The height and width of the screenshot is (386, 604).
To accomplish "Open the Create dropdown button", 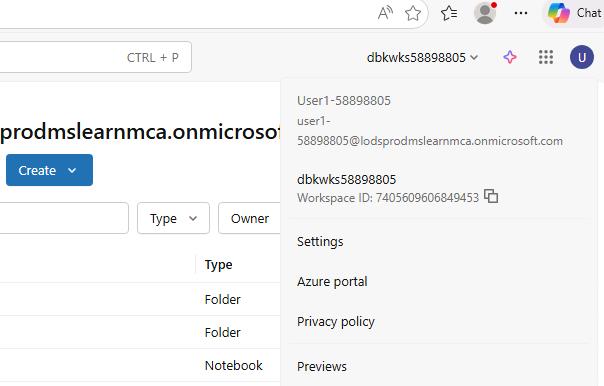I will click(x=49, y=170).
